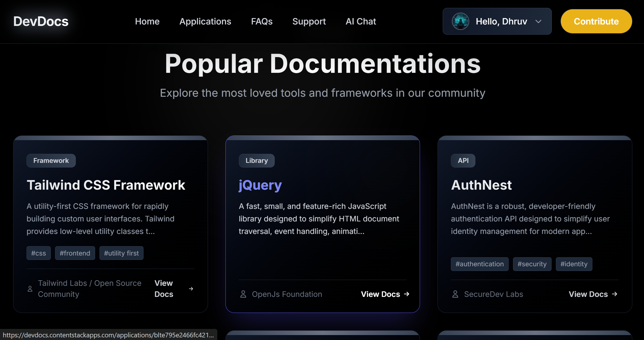Open the AuthNest title link
The height and width of the screenshot is (340, 644).
(x=481, y=185)
